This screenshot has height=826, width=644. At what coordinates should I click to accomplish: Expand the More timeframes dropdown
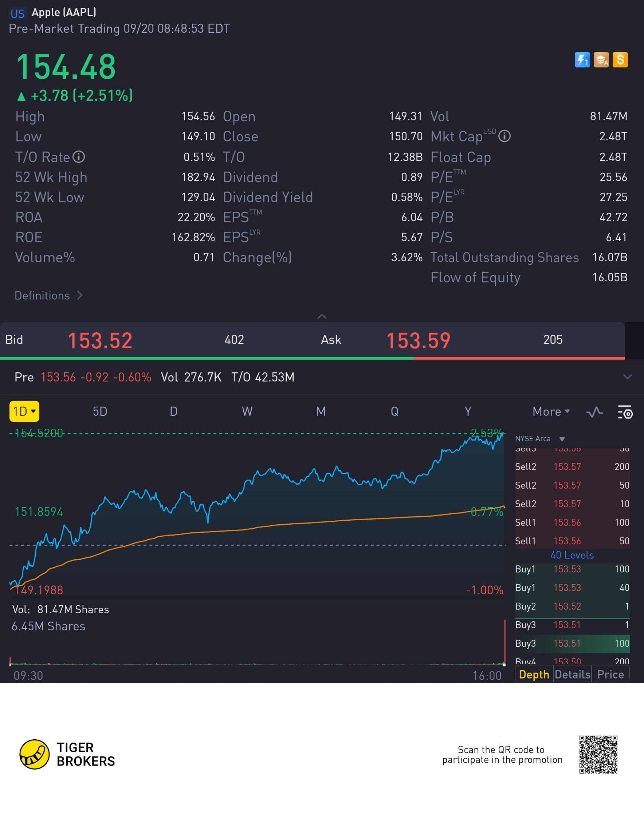pyautogui.click(x=551, y=411)
